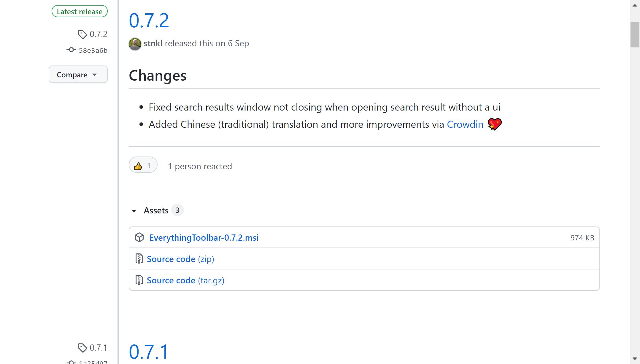
Task: Click the sparkling heart emoji
Action: point(494,124)
